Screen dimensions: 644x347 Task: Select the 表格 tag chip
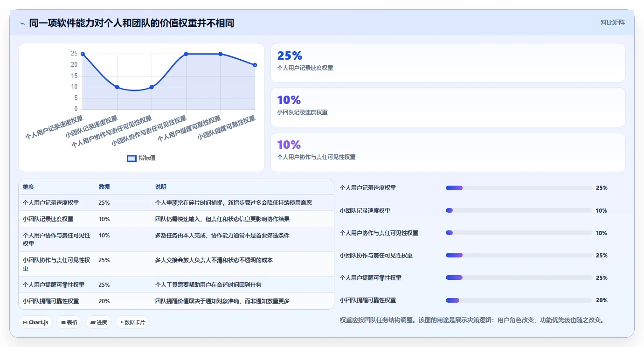pos(69,322)
